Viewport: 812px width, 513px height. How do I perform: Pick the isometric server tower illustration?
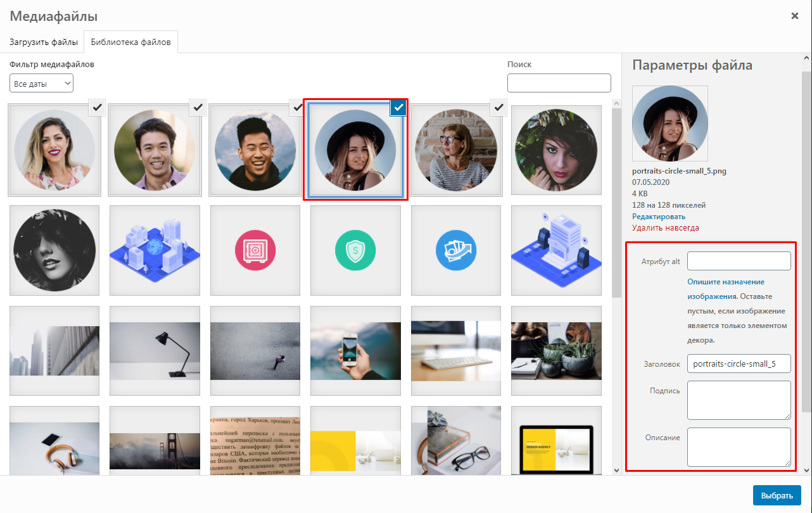pos(556,250)
